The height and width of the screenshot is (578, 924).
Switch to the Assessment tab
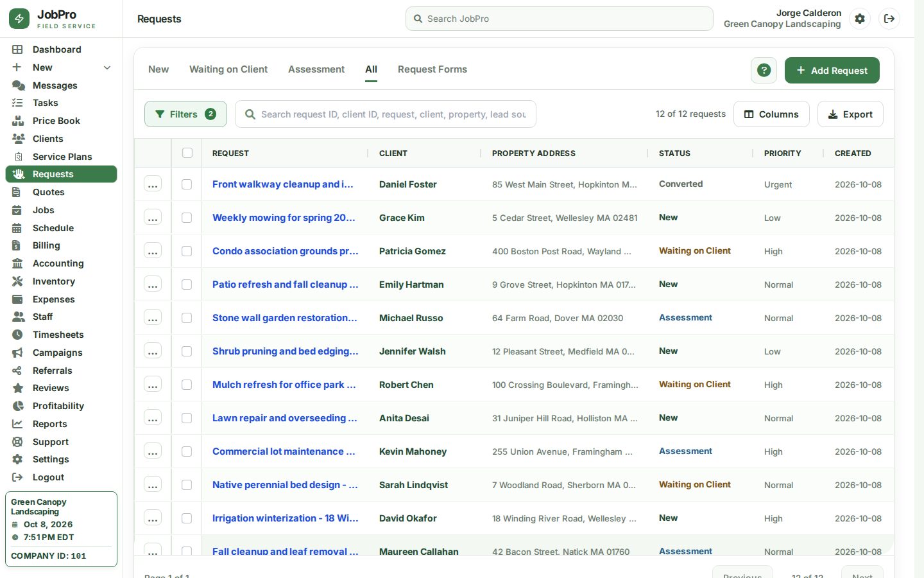[316, 69]
